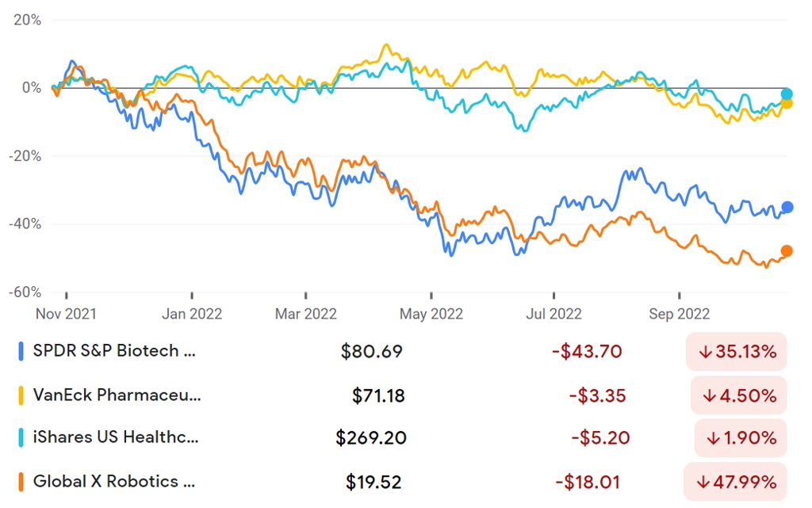Open the Global X Robotics fund name
This screenshot has width=812, height=508.
point(114,481)
